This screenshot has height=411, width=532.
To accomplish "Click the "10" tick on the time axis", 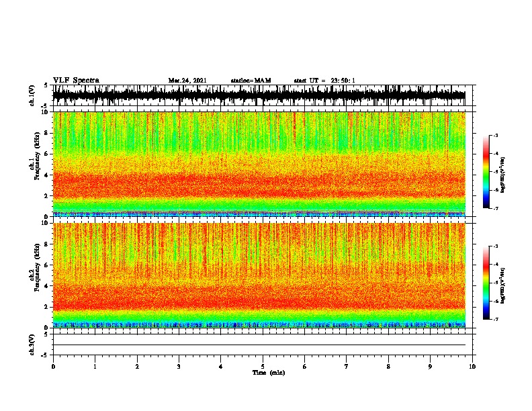I will pos(472,367).
